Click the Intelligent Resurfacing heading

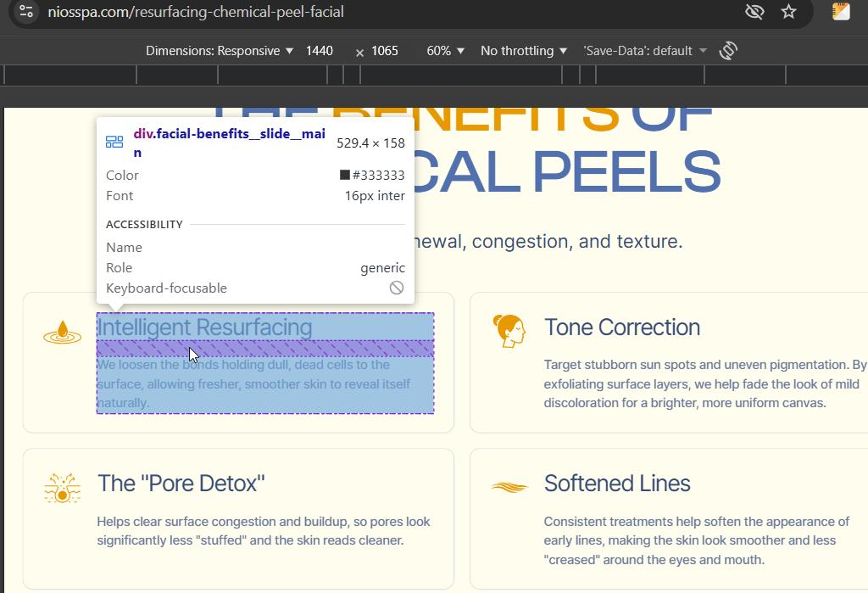coord(205,327)
